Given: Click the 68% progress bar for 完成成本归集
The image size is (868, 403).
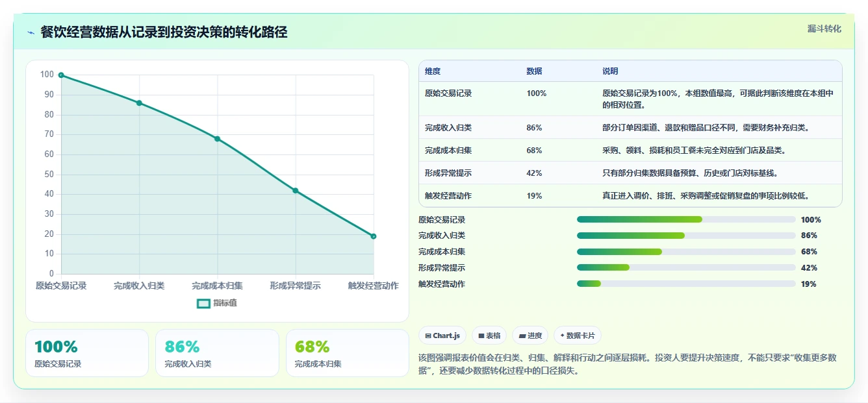Looking at the screenshot, I should tap(686, 252).
